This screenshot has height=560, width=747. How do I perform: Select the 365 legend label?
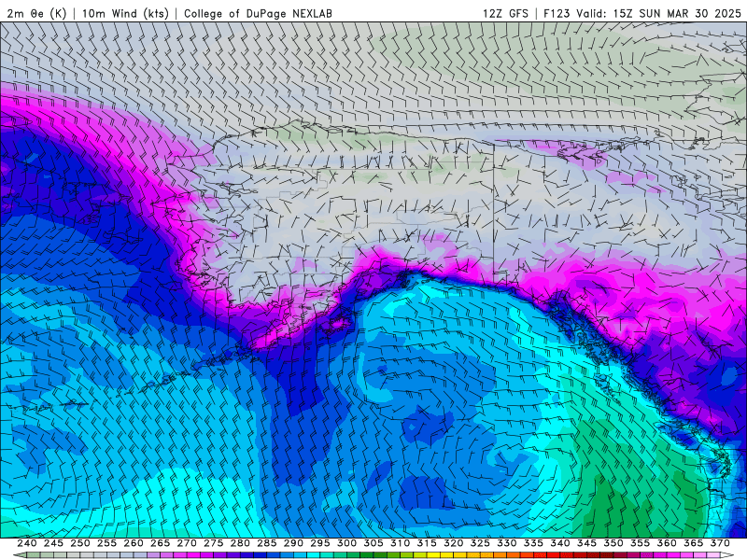click(x=694, y=543)
